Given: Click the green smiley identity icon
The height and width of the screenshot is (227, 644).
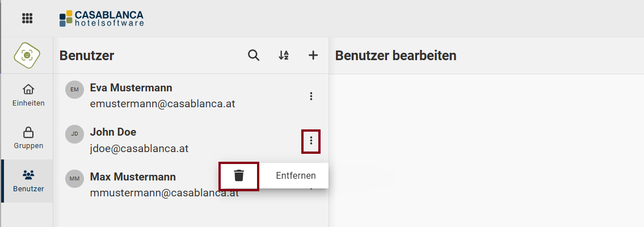Looking at the screenshot, I should [x=27, y=55].
